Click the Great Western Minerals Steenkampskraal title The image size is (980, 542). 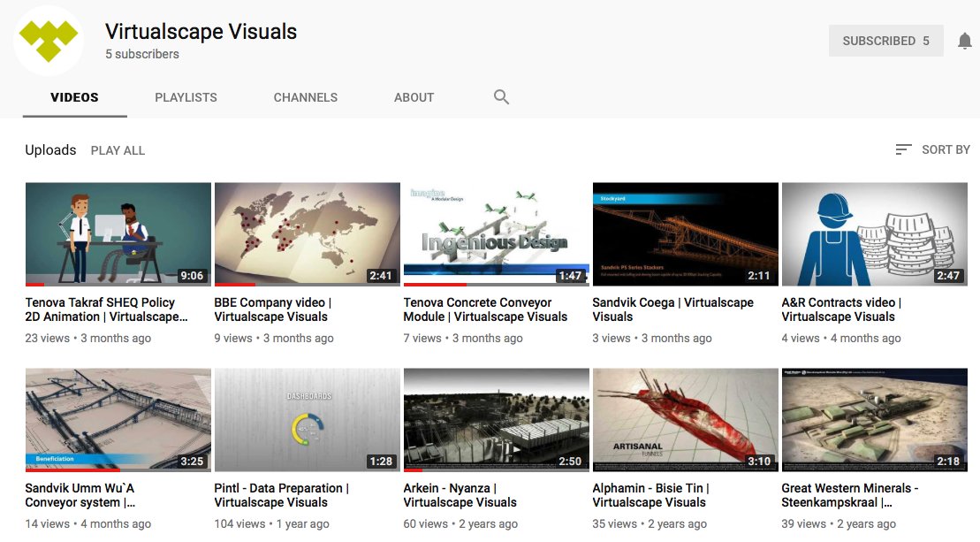click(850, 495)
